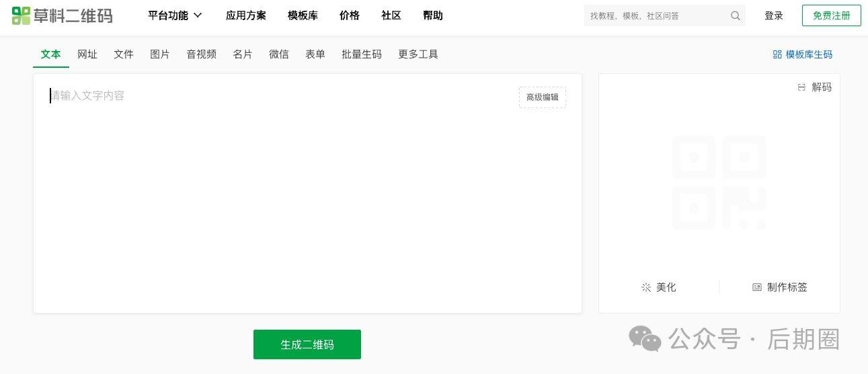Click the 美化 option
Image resolution: width=868 pixels, height=374 pixels.
coord(659,287)
